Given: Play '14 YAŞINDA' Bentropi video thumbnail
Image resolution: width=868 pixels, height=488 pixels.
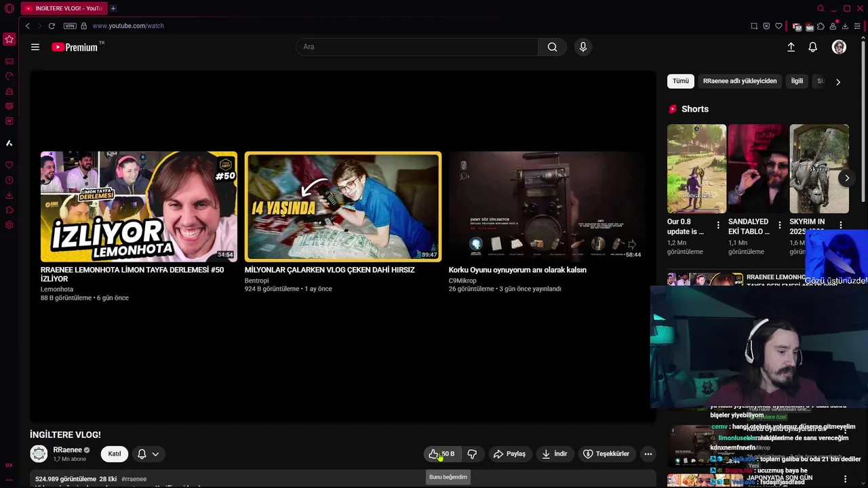Looking at the screenshot, I should pyautogui.click(x=343, y=207).
